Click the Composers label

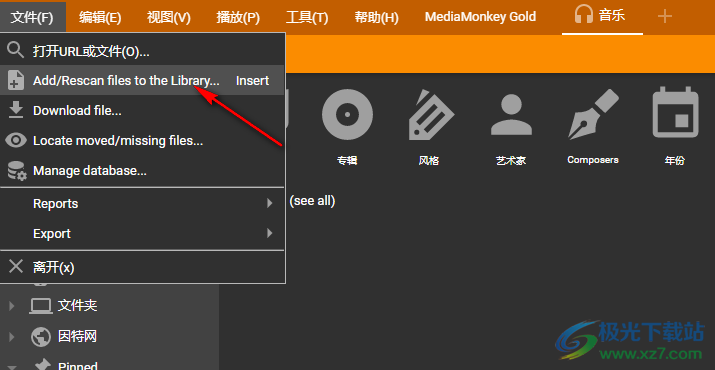[x=593, y=160]
